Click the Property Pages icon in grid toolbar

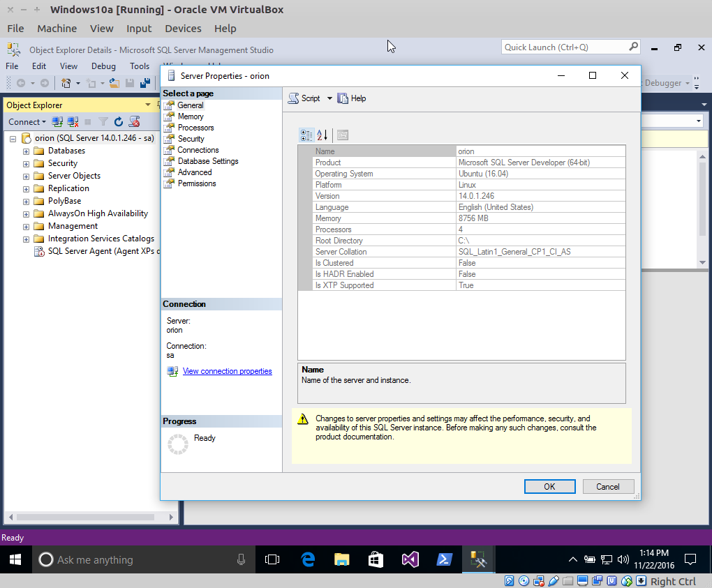pyautogui.click(x=343, y=135)
